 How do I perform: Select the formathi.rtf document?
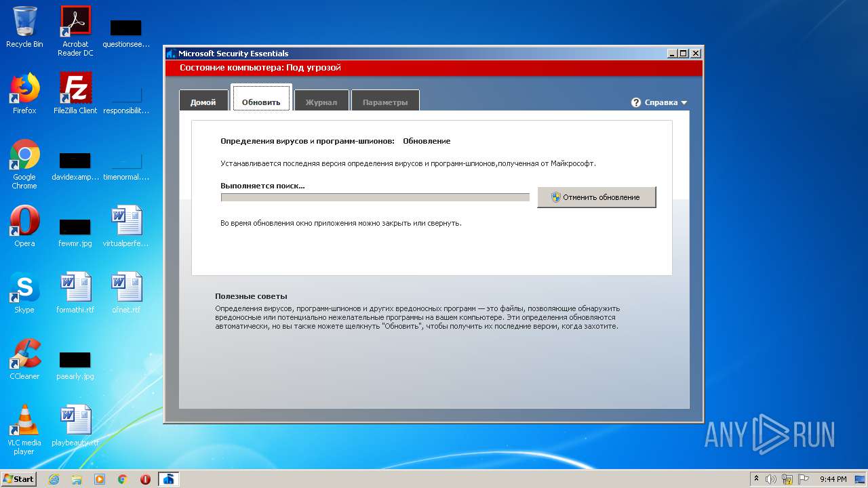[75, 293]
